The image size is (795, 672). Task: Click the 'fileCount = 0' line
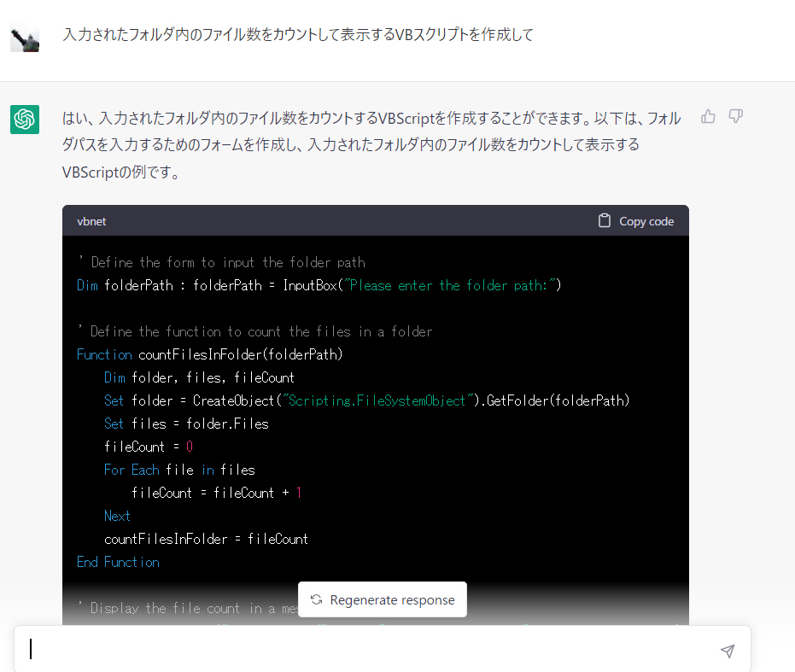click(x=149, y=447)
